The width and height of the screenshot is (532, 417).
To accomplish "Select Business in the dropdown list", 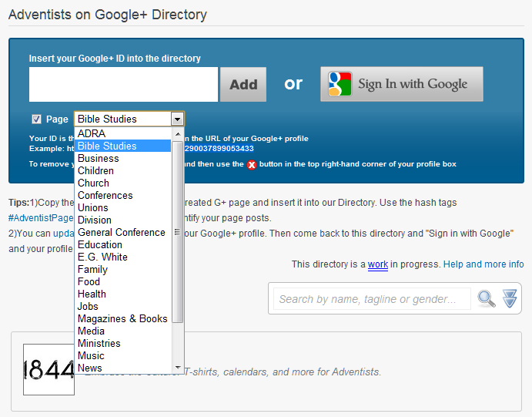I will (x=123, y=158).
